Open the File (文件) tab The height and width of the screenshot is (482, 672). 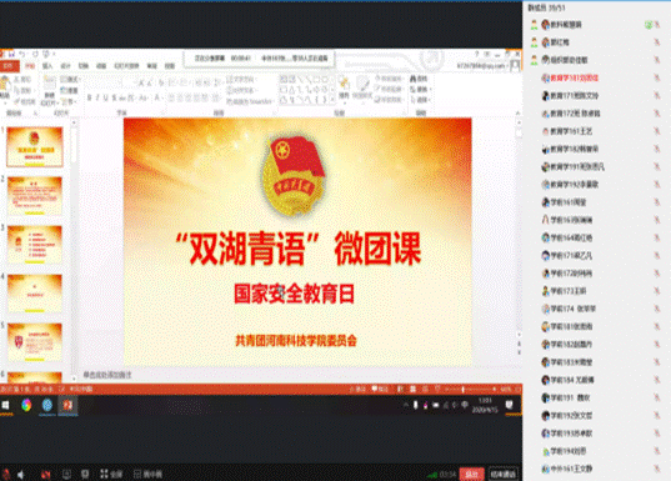pyautogui.click(x=9, y=66)
